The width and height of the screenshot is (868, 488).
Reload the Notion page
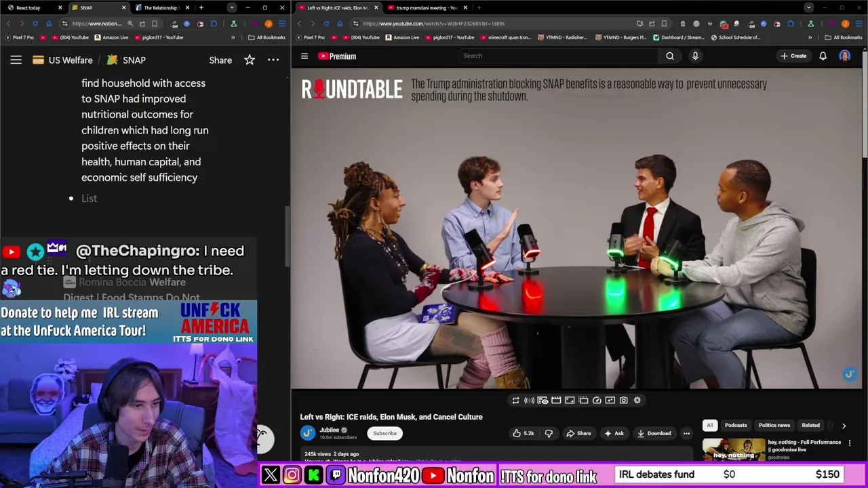click(x=35, y=24)
